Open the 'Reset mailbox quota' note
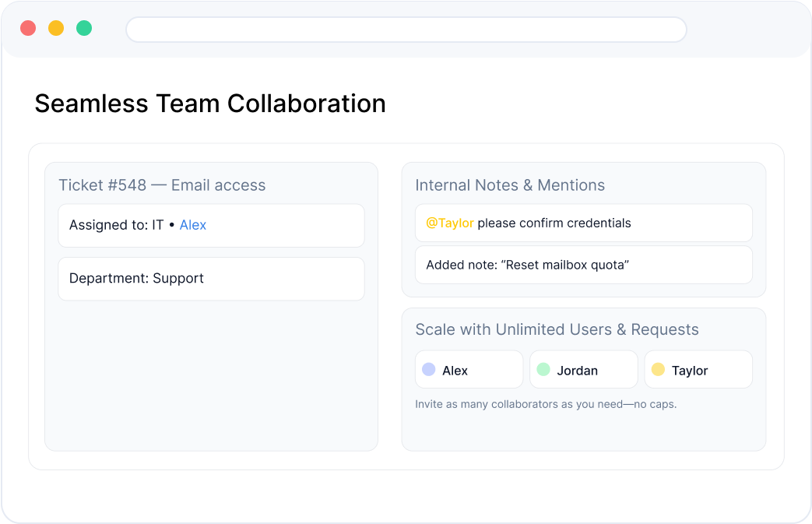Viewport: 812px width, 524px height. tap(584, 265)
